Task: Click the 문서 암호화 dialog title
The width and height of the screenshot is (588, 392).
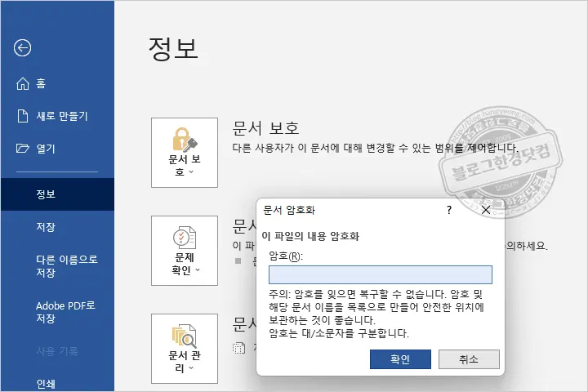Action: tap(289, 210)
